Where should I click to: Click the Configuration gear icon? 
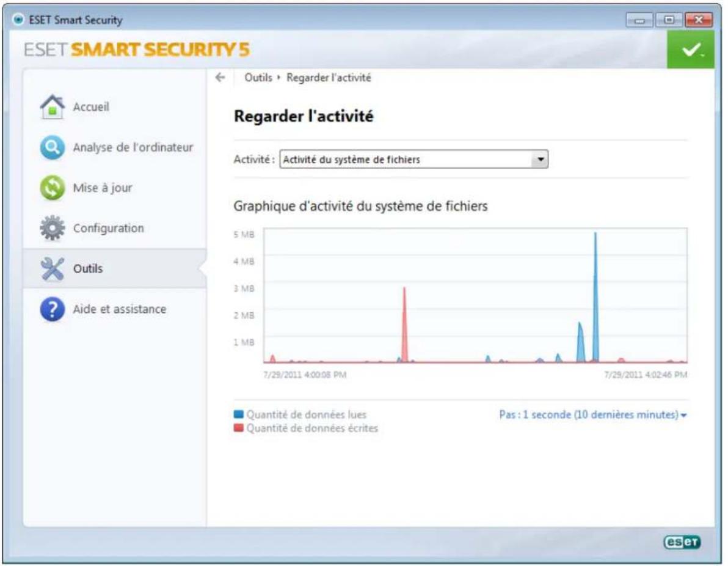tap(53, 228)
